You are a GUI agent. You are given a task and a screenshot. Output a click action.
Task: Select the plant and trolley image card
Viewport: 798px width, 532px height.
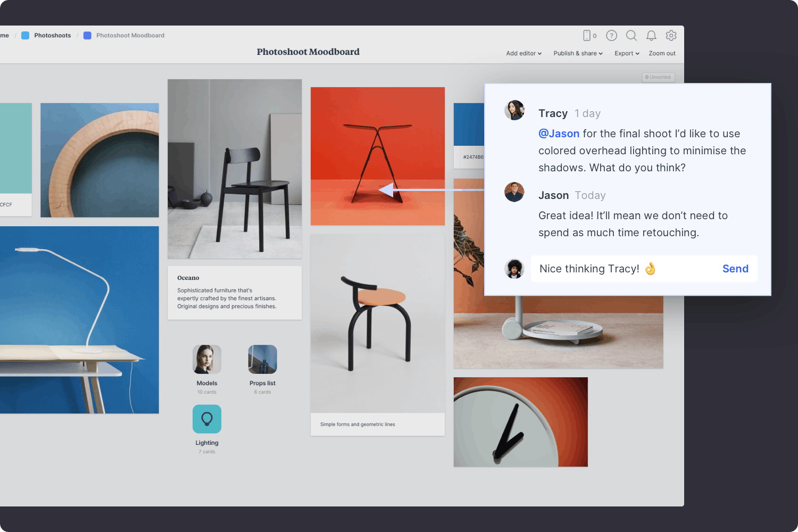pos(558,332)
